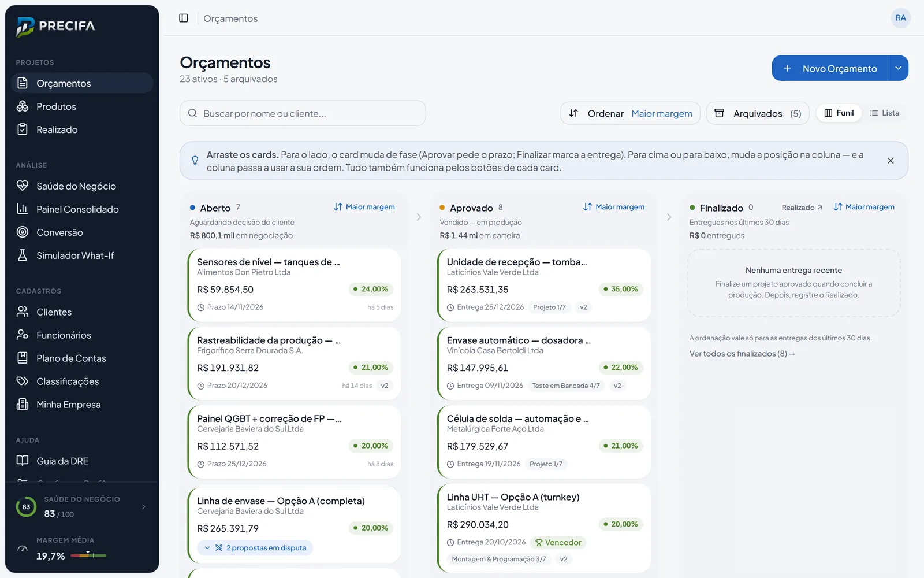
Task: Change sort of the Aberto column
Action: 364,207
